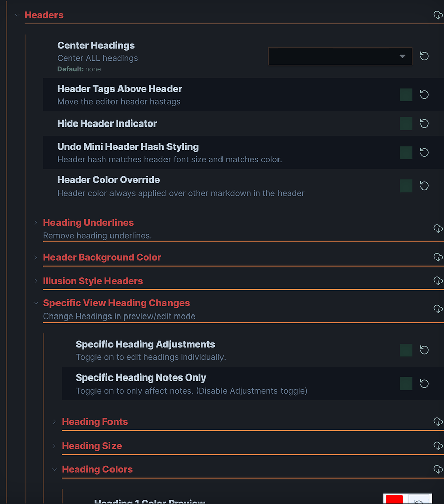Reset Header Color Override setting
The image size is (444, 504).
[424, 186]
